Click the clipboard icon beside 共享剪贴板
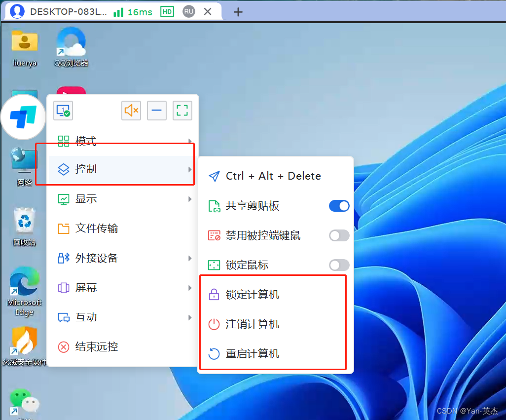 coord(214,206)
